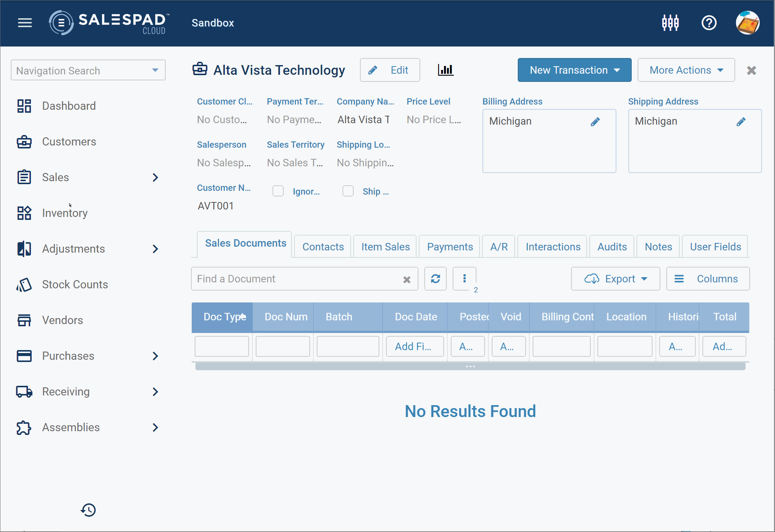
Task: Sort by Billing Contact column header
Action: coord(562,317)
